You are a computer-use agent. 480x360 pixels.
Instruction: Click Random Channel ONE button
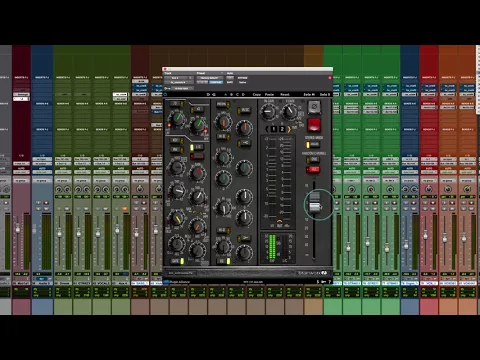[314, 159]
